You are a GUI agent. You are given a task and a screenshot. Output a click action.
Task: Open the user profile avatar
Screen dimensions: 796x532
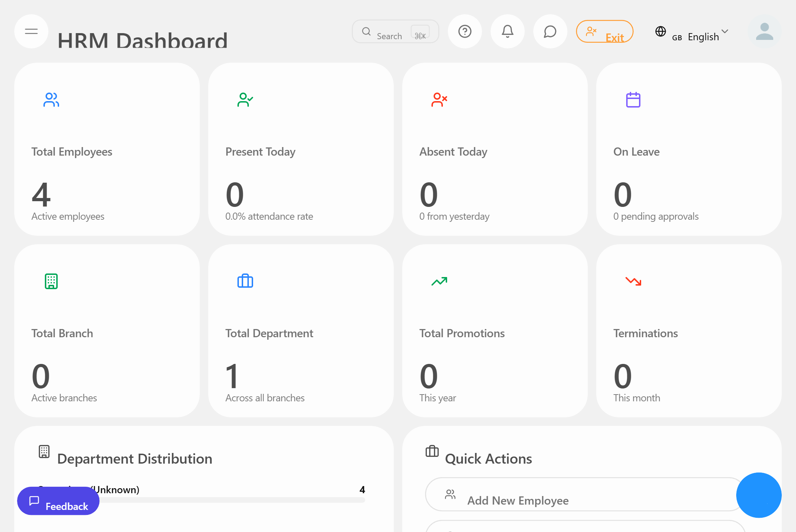(x=764, y=32)
